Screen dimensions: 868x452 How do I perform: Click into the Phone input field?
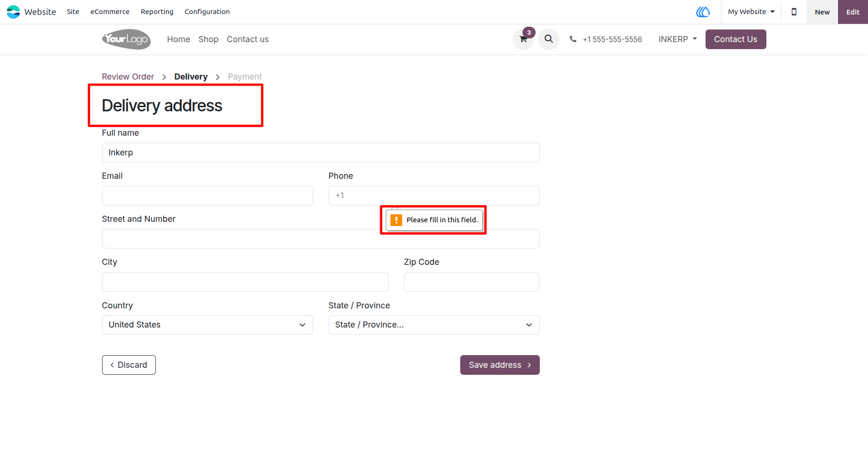(434, 196)
